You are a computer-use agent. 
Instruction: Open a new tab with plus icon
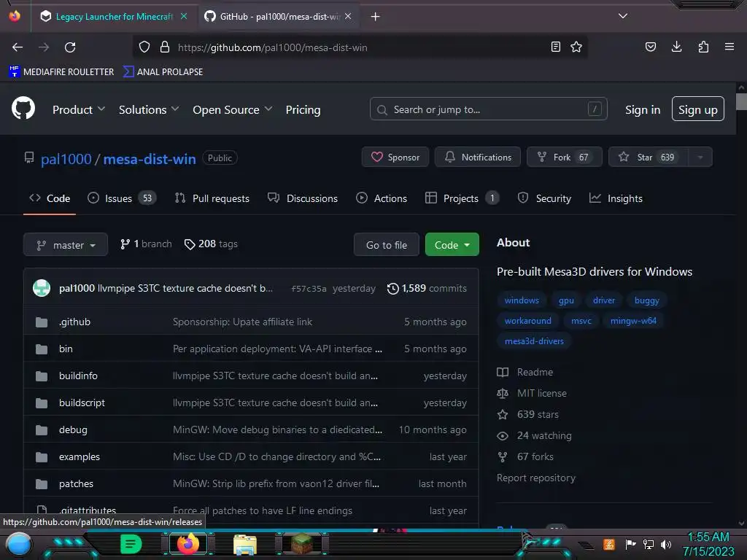(x=376, y=17)
